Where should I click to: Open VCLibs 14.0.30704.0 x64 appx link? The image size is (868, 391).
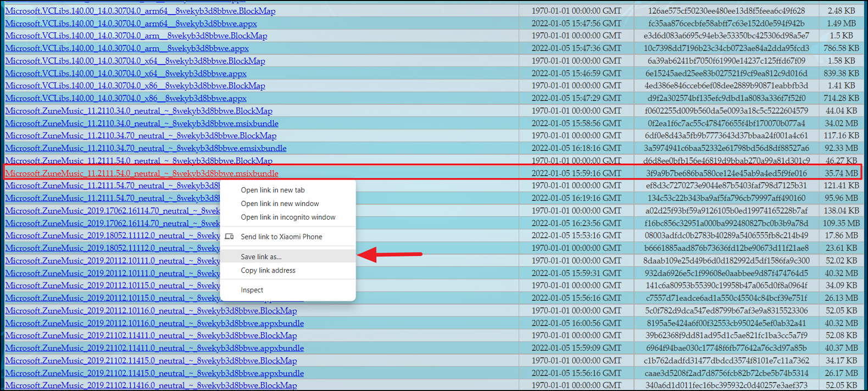(x=126, y=74)
